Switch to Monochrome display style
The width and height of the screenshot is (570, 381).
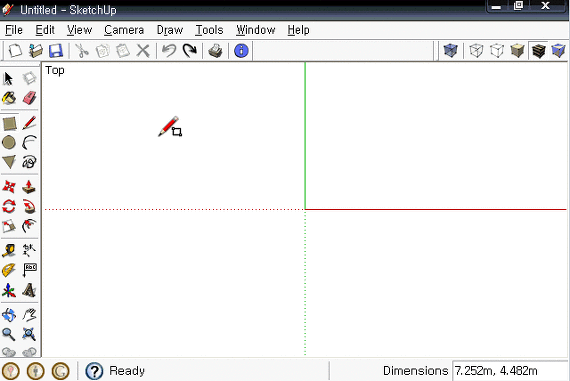click(558, 51)
